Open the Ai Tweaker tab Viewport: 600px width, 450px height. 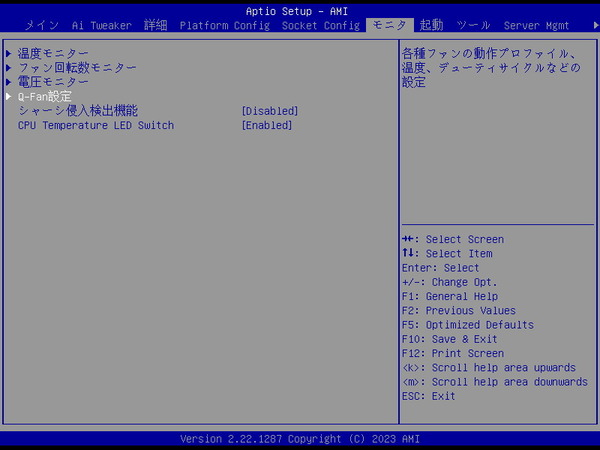pos(100,24)
